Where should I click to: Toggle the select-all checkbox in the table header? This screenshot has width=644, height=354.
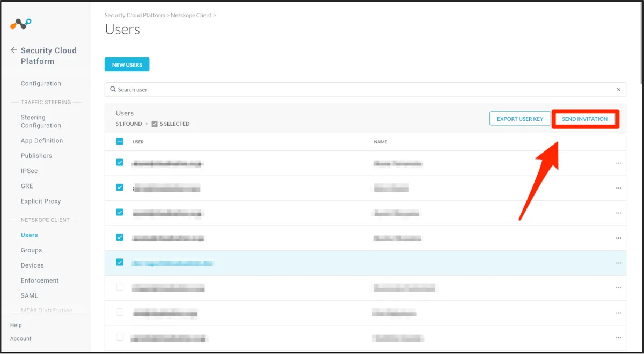click(x=120, y=141)
